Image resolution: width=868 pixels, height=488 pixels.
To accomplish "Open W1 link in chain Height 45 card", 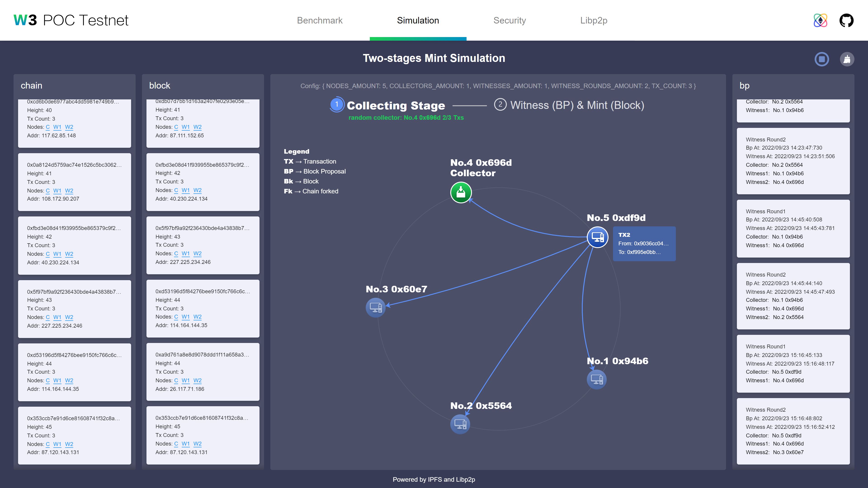I will click(x=57, y=444).
